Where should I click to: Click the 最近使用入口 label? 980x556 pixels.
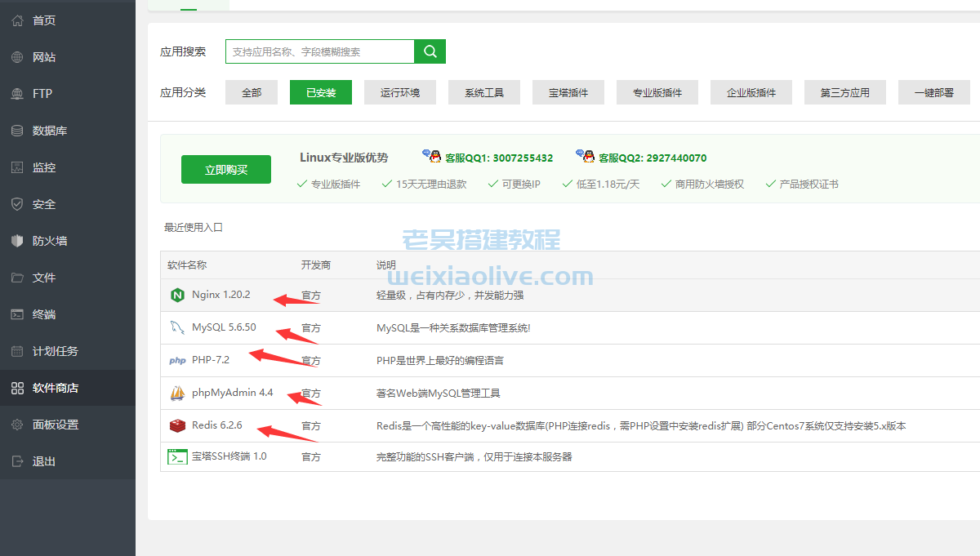point(194,227)
